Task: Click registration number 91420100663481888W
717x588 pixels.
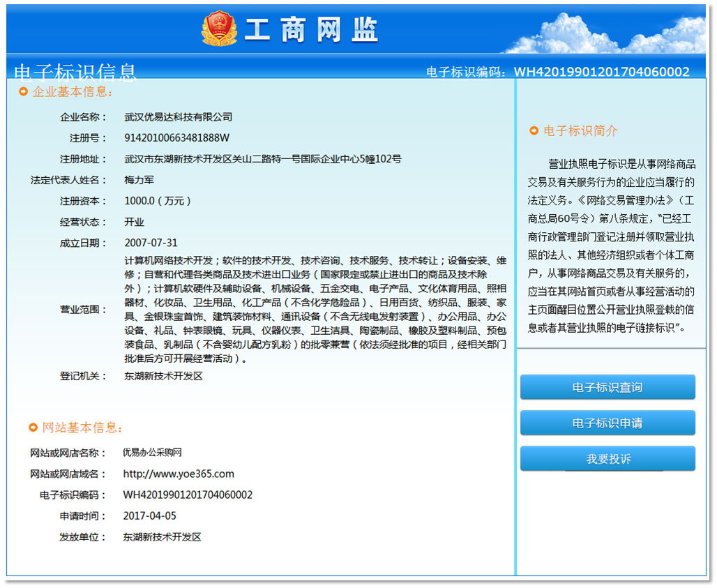Action: 176,138
